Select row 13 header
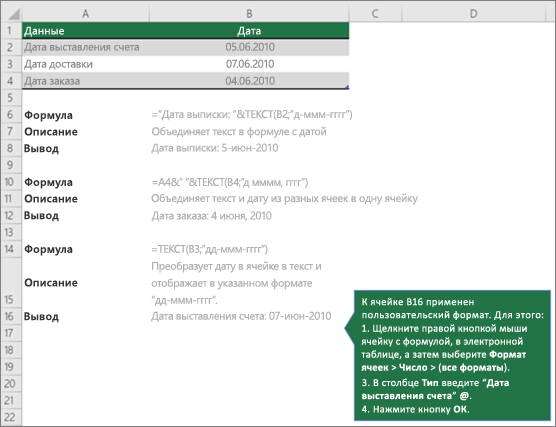This screenshot has height=427, width=556. [11, 232]
